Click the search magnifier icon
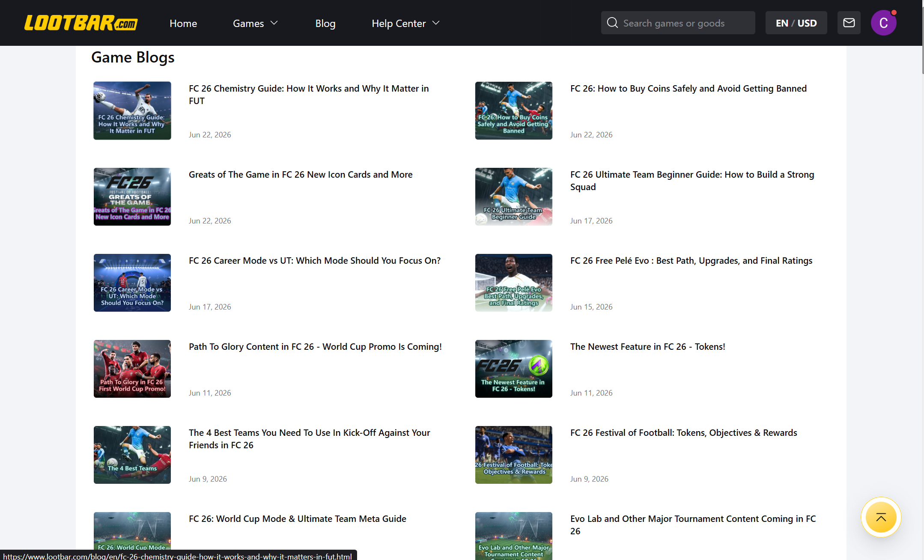924x560 pixels. [x=612, y=23]
